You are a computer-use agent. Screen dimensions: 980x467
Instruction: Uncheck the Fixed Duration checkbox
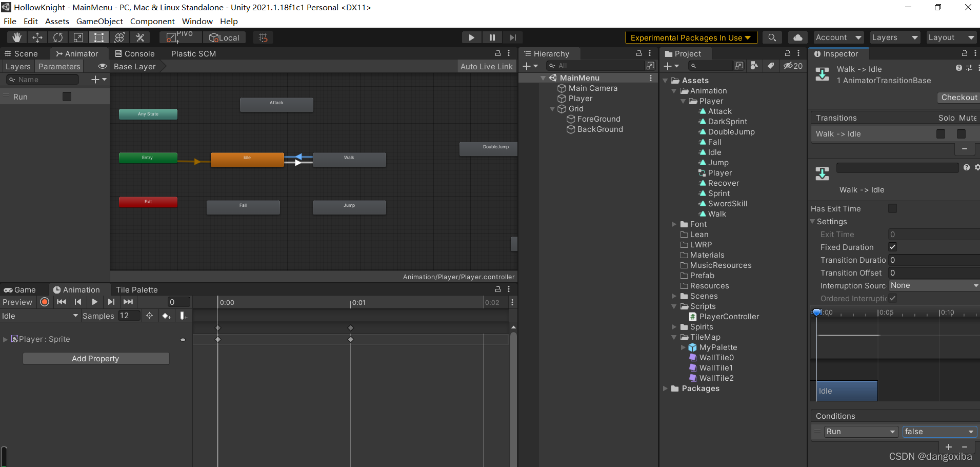click(892, 247)
